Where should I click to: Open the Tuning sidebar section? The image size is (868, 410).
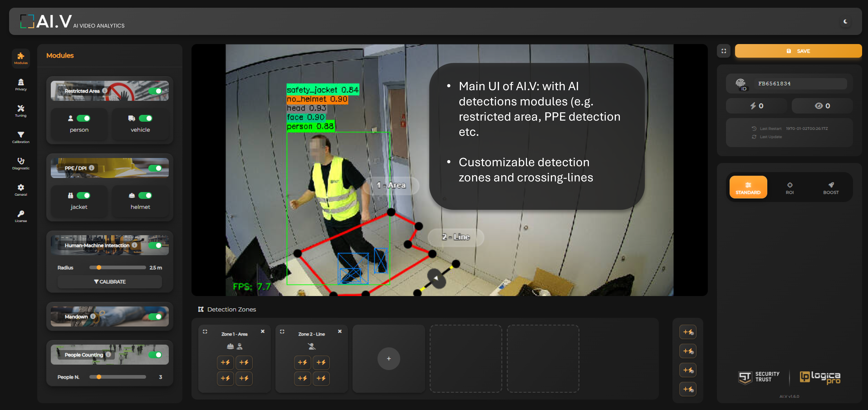pos(21,111)
